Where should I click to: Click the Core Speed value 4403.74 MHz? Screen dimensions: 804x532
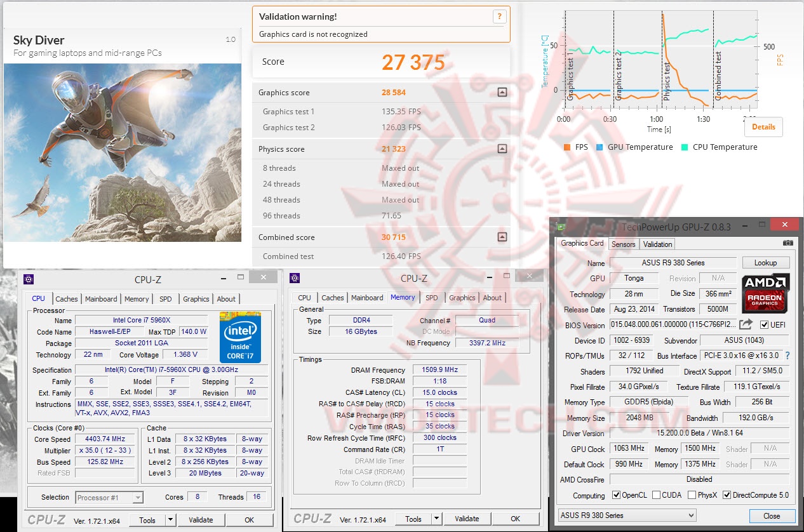click(105, 439)
